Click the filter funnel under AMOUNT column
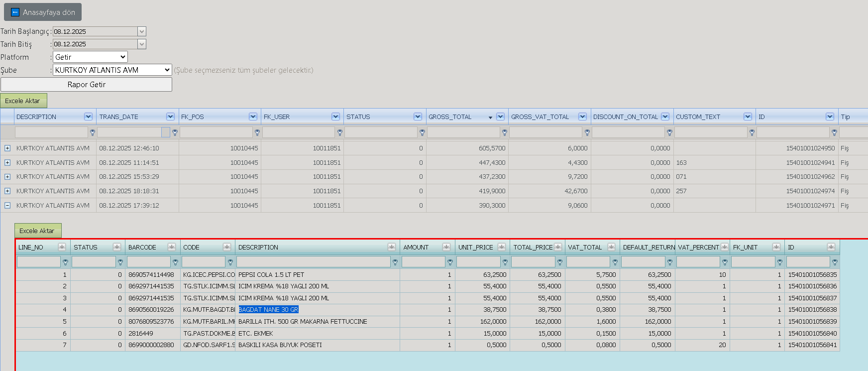 click(x=450, y=262)
